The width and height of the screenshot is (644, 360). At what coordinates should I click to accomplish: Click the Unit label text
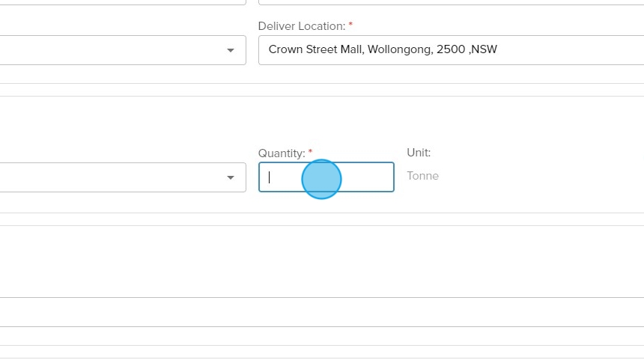(419, 153)
